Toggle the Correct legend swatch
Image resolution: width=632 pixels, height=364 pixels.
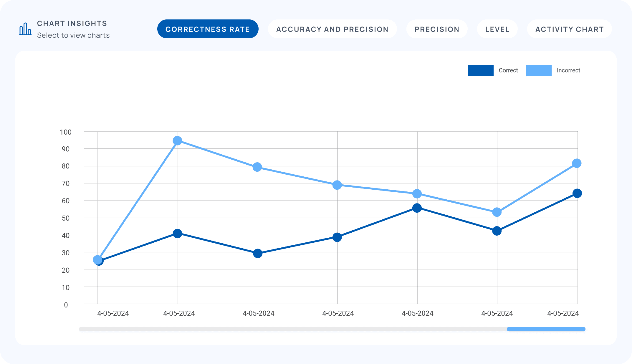481,70
